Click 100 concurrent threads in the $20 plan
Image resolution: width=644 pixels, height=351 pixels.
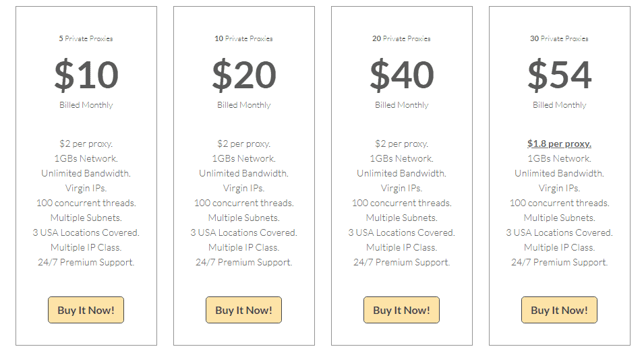click(x=243, y=203)
